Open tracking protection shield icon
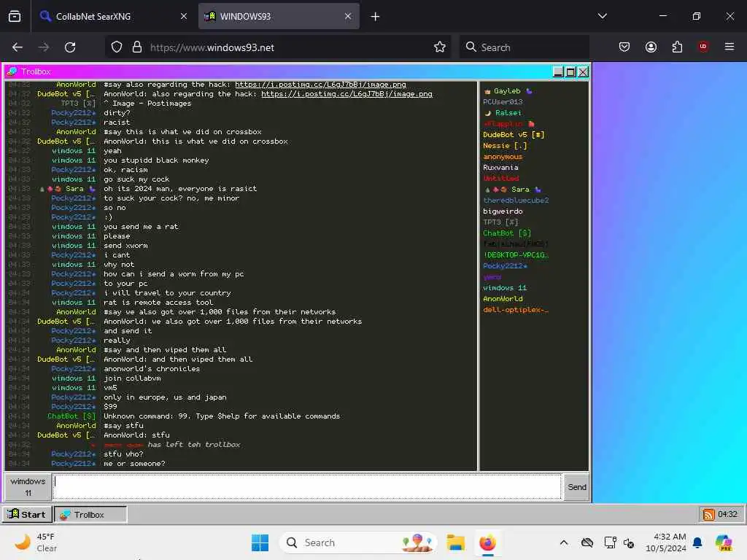Image resolution: width=747 pixels, height=560 pixels. tap(117, 47)
